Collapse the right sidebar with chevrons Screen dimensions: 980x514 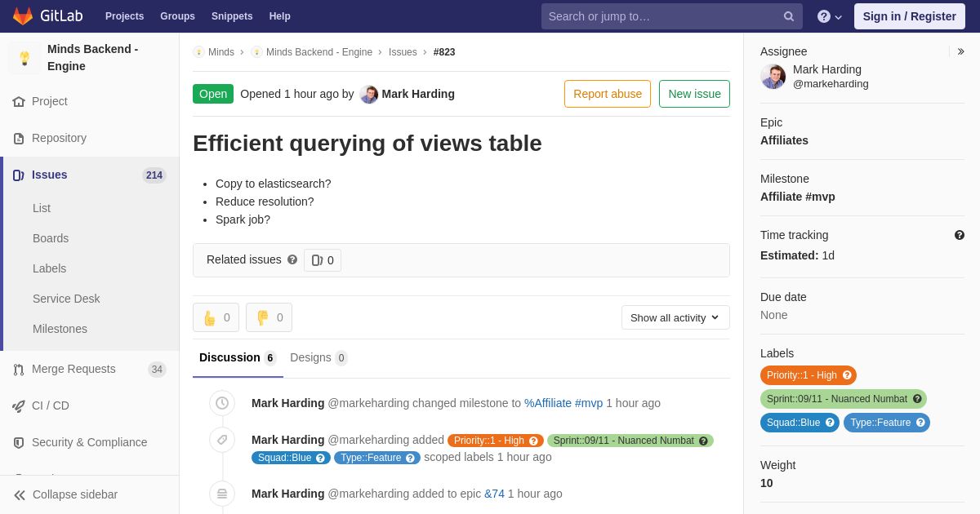click(x=960, y=51)
